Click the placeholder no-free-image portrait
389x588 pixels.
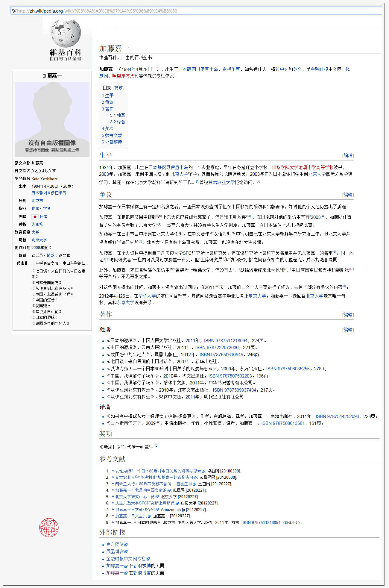52,119
